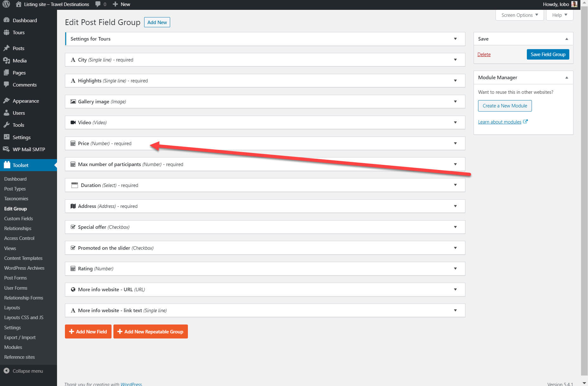Click the Settings icon below Tools
This screenshot has height=386, width=588.
click(x=6, y=137)
